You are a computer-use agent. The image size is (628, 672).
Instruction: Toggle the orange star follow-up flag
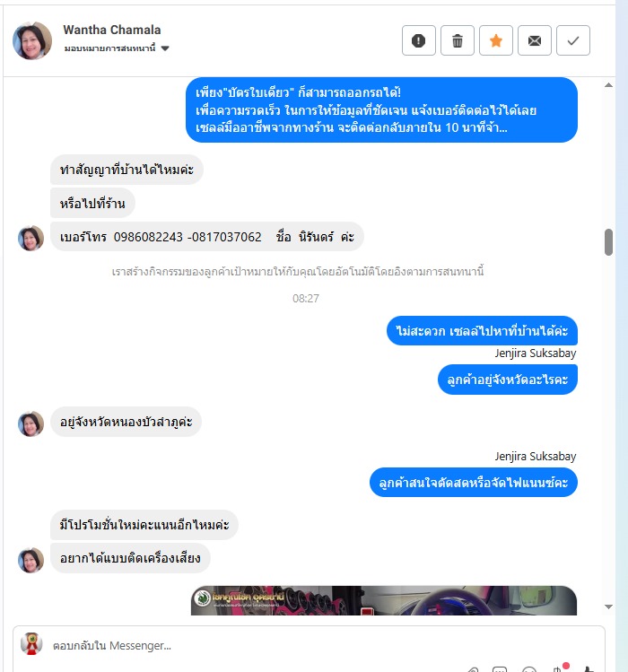click(495, 40)
